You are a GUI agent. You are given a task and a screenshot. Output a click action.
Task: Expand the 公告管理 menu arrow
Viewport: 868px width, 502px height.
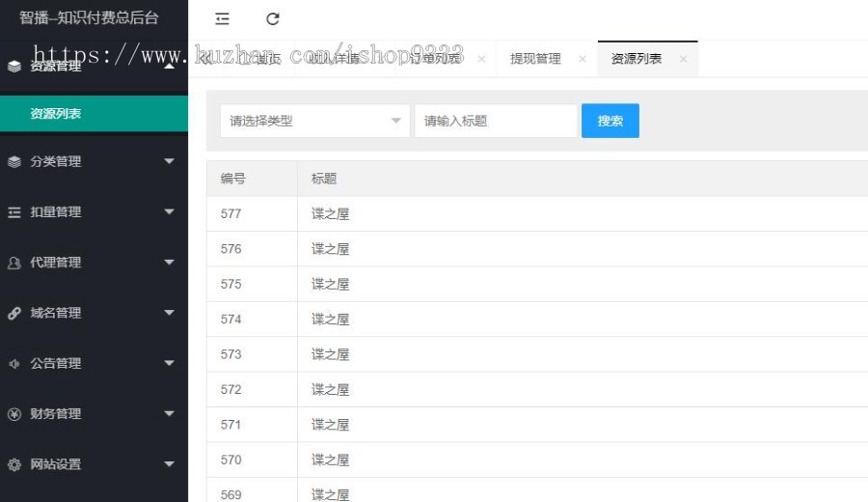tap(170, 363)
